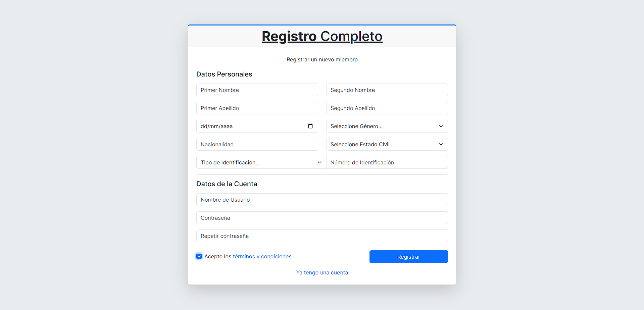Click the Segundo Nombre input
The height and width of the screenshot is (310, 644).
(x=387, y=90)
